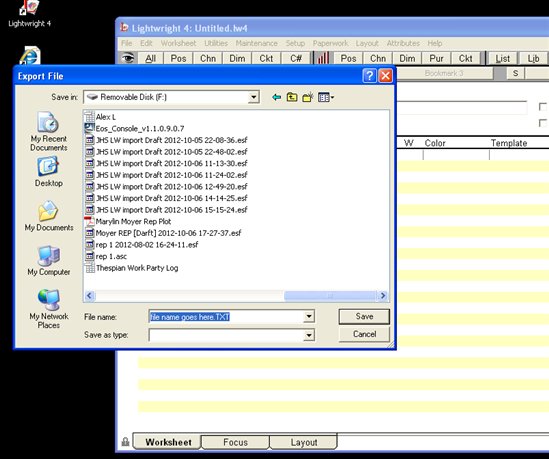The height and width of the screenshot is (459, 549).
Task: Click the All sort button
Action: coord(151,58)
